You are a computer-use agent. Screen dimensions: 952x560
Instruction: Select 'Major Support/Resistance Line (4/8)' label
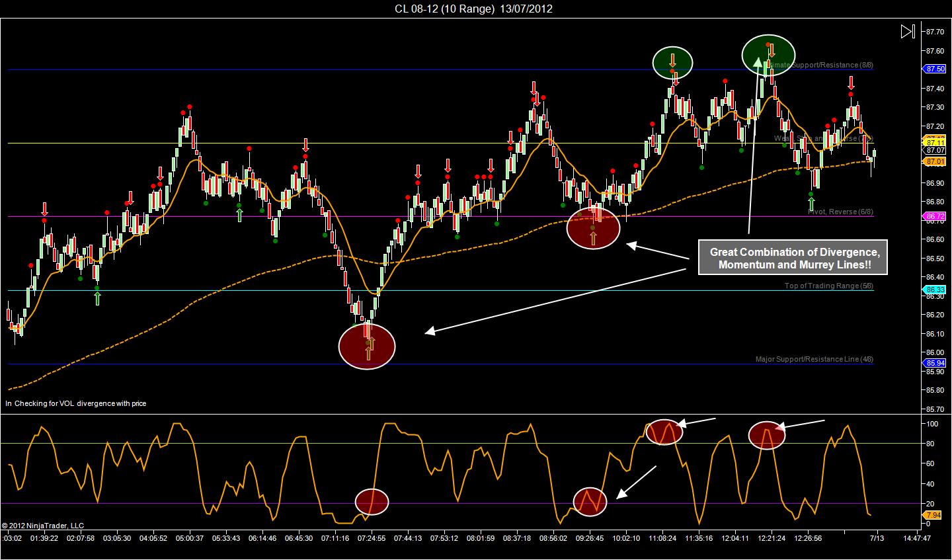pos(814,359)
